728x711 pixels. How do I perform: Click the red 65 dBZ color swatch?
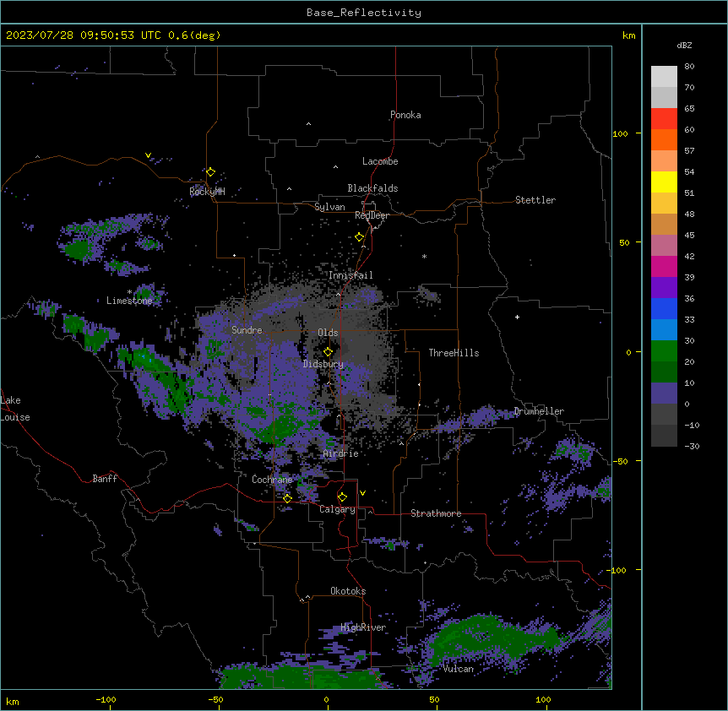pyautogui.click(x=664, y=118)
